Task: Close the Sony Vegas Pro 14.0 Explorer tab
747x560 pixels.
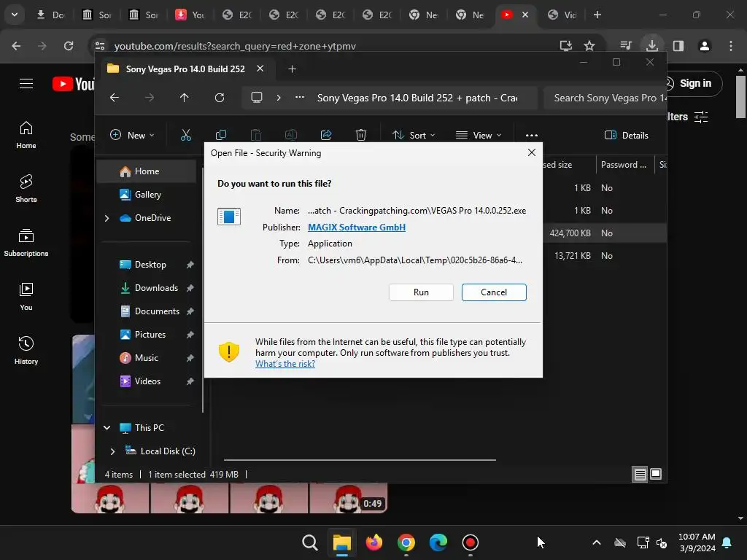Action: tap(260, 69)
